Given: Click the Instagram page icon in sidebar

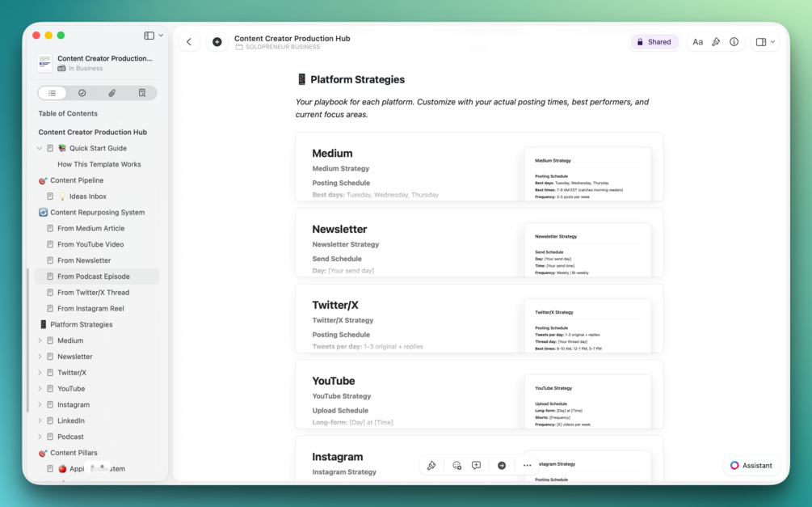Looking at the screenshot, I should [x=50, y=405].
